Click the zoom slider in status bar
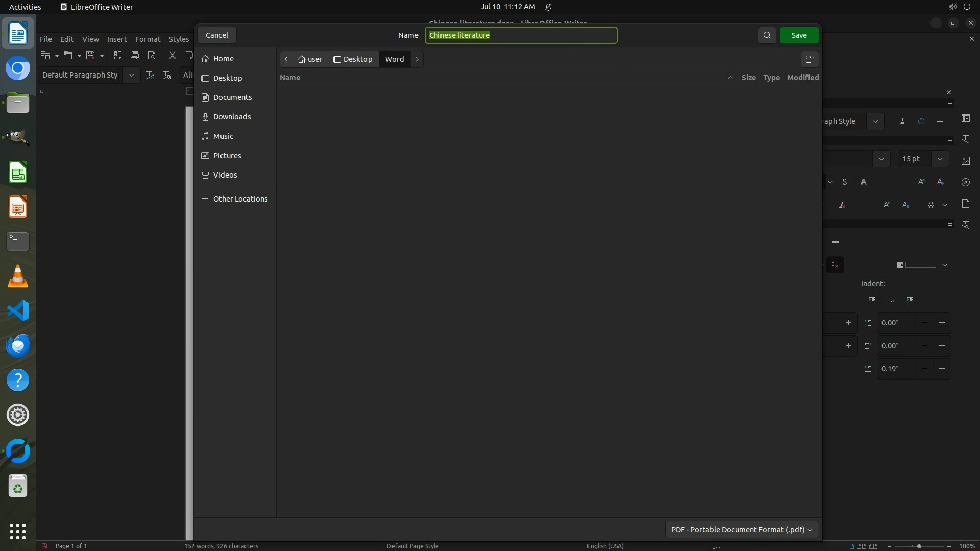Screen dimensions: 980x551 pyautogui.click(x=919, y=546)
